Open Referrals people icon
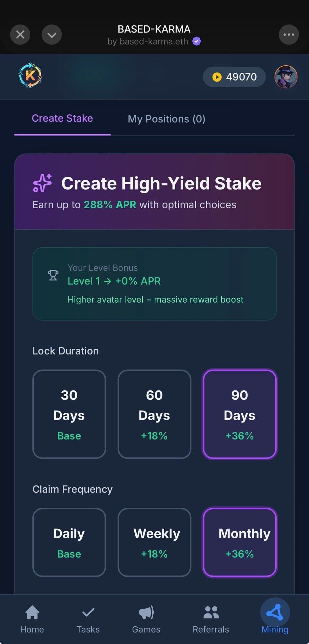 (211, 612)
